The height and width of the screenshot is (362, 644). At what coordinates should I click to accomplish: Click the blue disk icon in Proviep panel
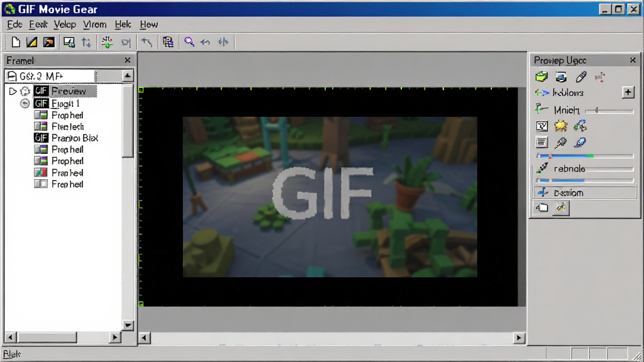pyautogui.click(x=561, y=77)
